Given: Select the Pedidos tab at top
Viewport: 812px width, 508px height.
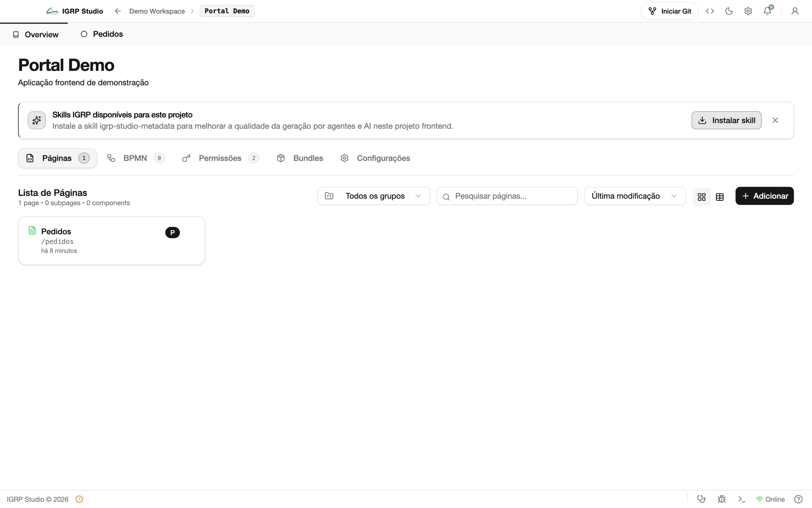Looking at the screenshot, I should 102,34.
